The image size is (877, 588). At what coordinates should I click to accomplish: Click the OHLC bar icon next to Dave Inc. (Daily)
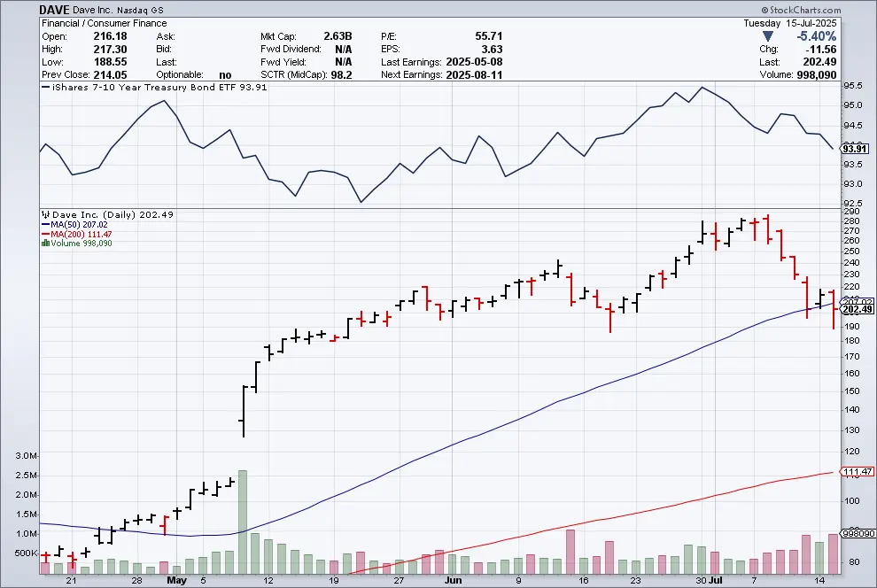(46, 214)
